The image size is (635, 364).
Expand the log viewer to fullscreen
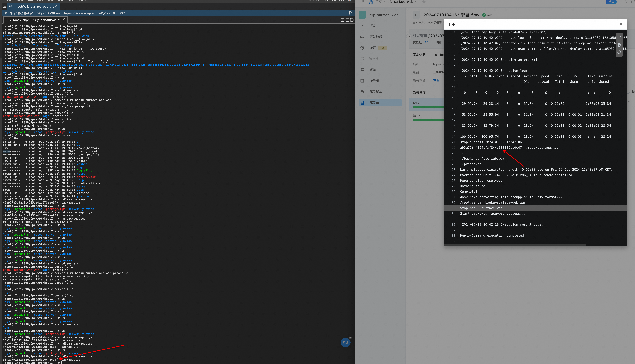[619, 38]
